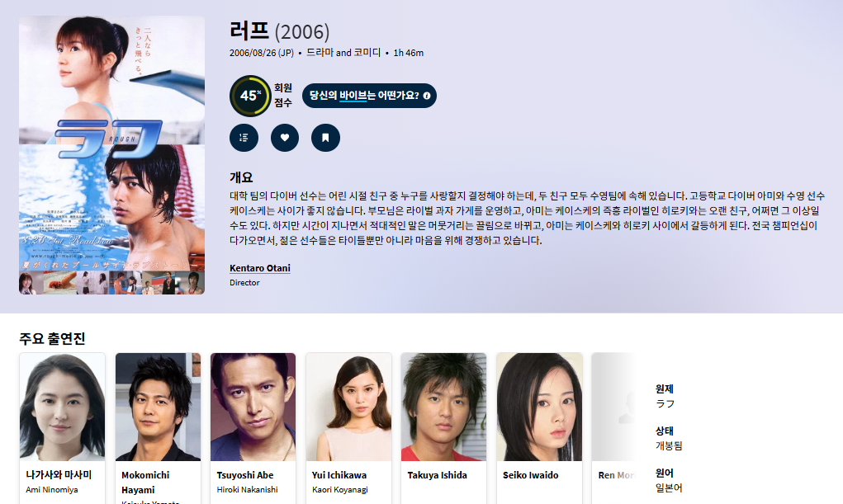843x504 pixels.
Task: Click the Yui Ichikawa name link
Action: click(x=339, y=475)
